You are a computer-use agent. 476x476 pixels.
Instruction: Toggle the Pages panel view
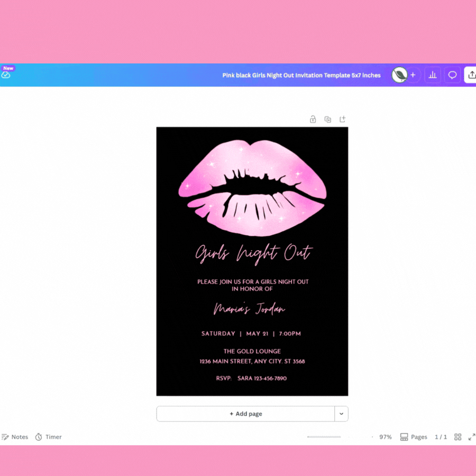click(x=414, y=437)
